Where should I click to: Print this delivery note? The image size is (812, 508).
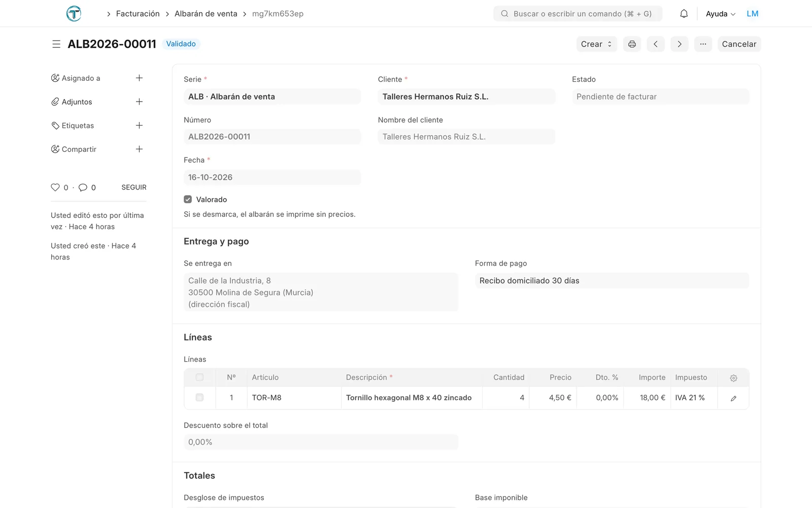tap(632, 44)
